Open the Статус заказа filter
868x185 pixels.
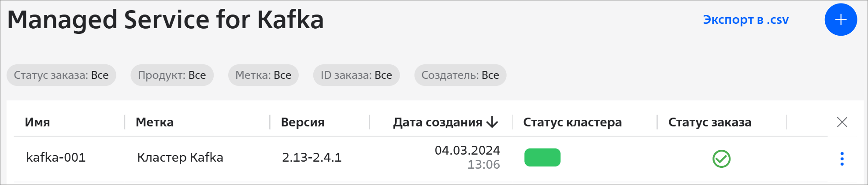coord(61,75)
